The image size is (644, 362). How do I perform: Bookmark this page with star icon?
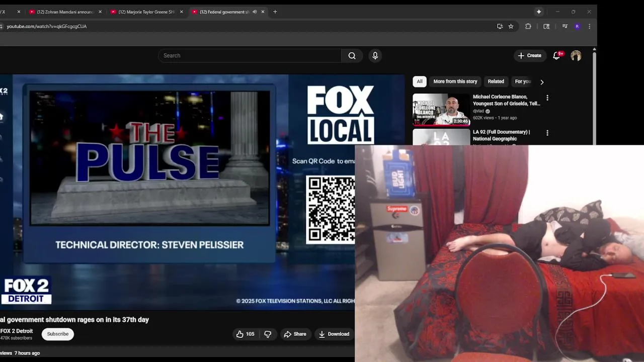[x=511, y=27]
